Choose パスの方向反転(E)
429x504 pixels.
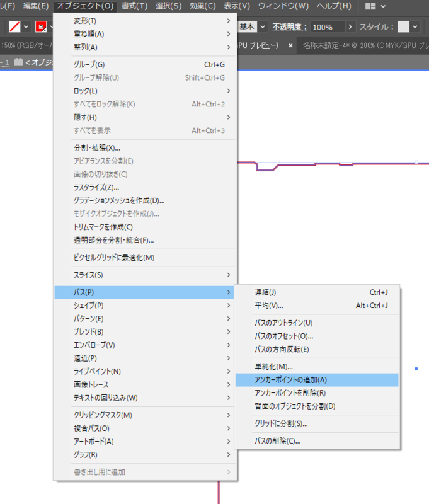tap(317, 349)
